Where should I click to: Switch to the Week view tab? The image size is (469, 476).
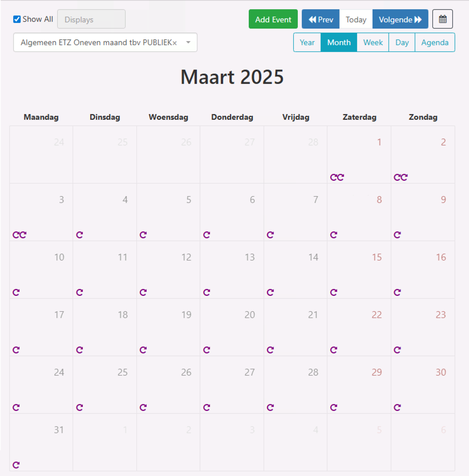pos(373,43)
